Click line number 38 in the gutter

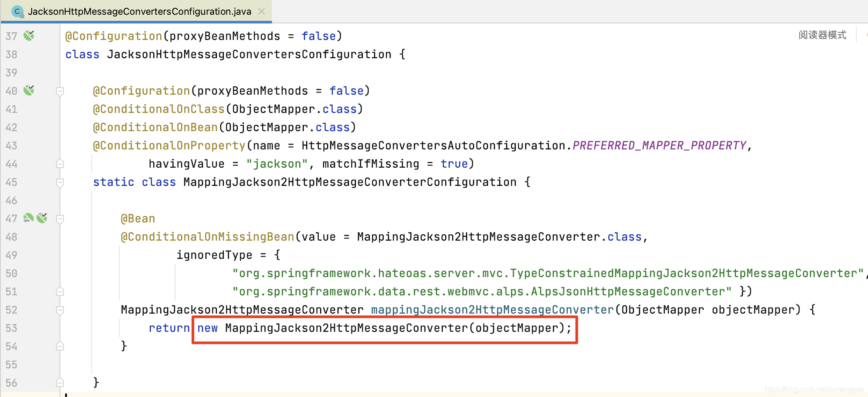(x=11, y=55)
